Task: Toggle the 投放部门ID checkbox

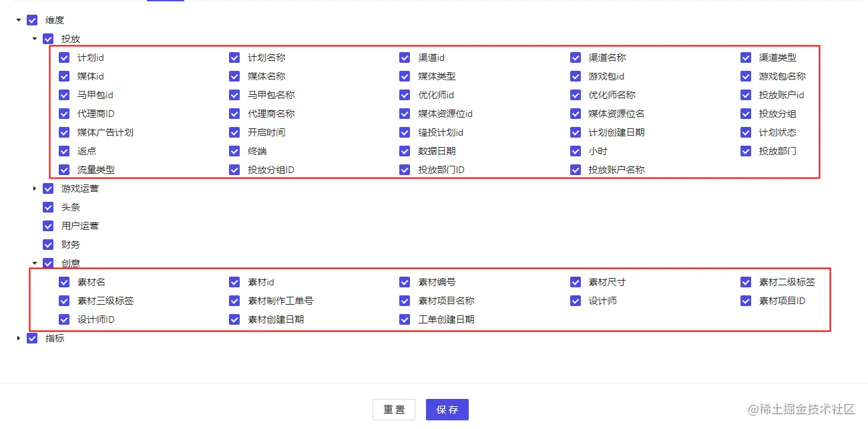Action: point(405,170)
